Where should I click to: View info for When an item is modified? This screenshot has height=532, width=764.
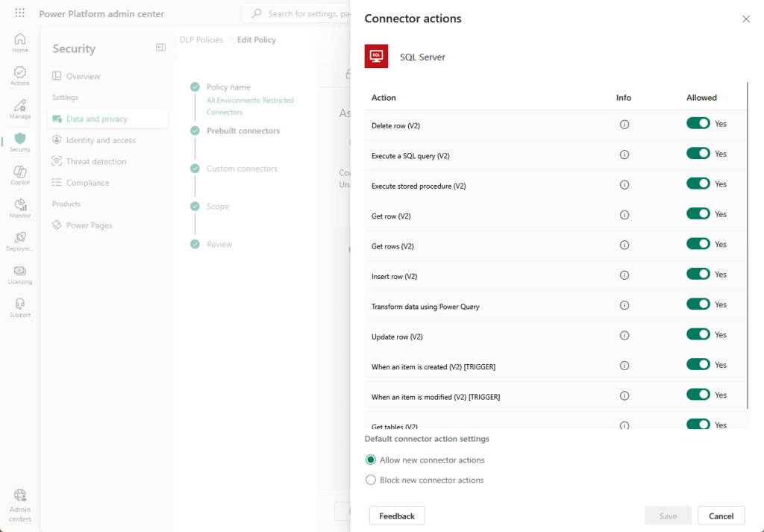(624, 396)
